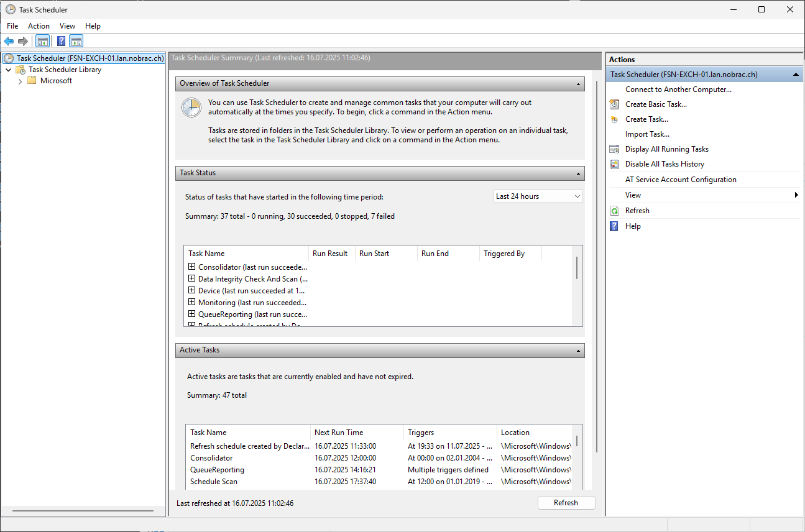Open the File menu
The image size is (805, 532).
[x=12, y=26]
